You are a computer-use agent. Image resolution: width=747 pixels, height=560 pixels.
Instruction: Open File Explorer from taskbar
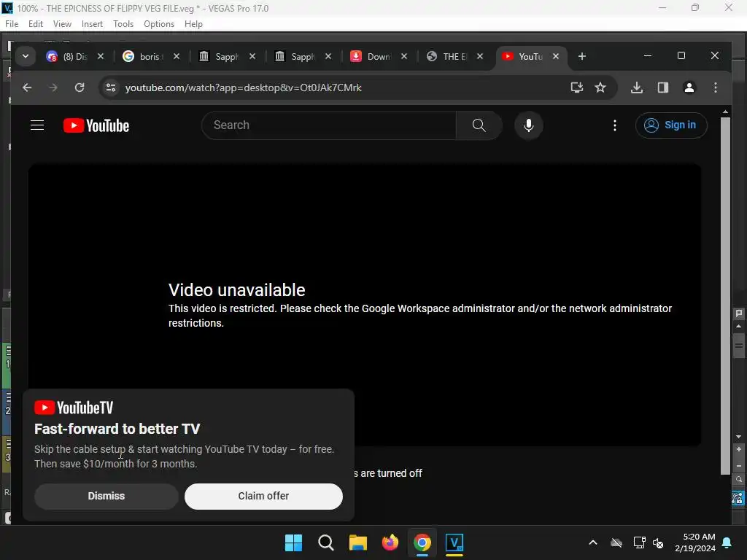(357, 542)
